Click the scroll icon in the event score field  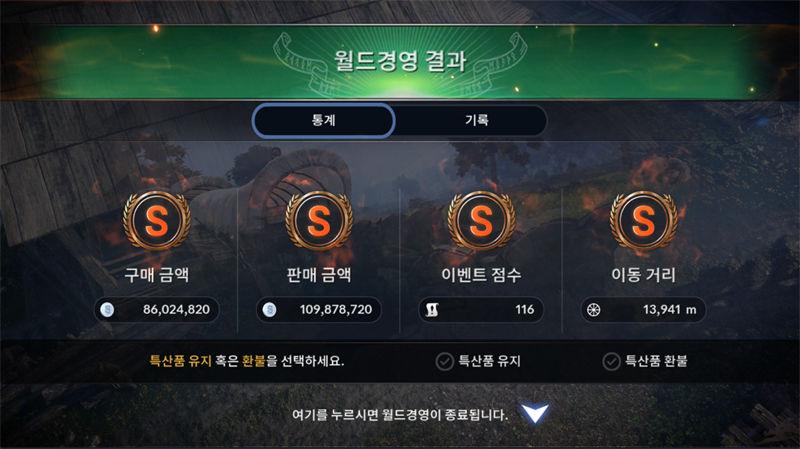click(x=432, y=310)
